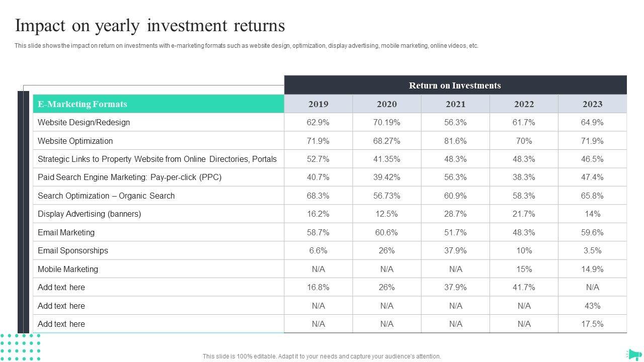Click the '100% editable' footer text
Image resolution: width=644 pixels, height=362 pixels.
[321, 356]
